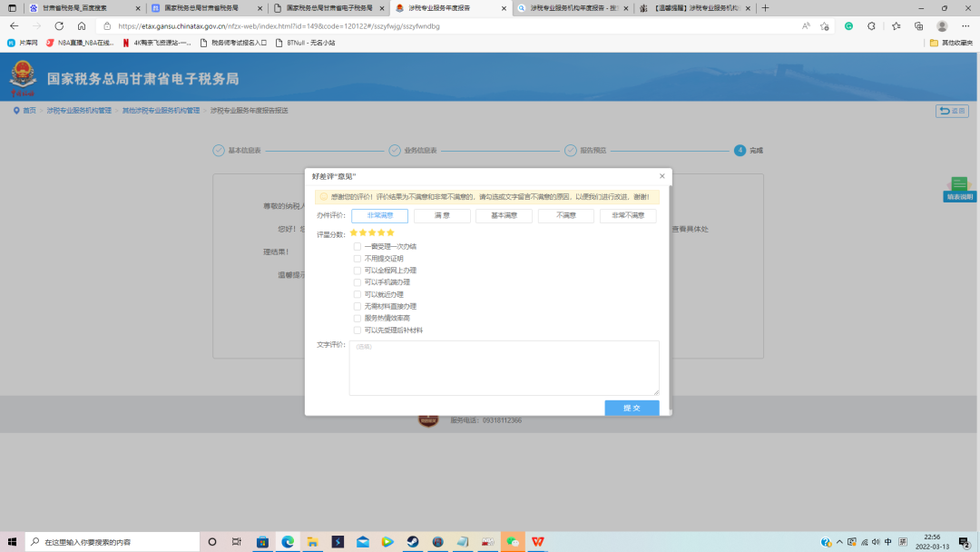The image size is (980, 552).
Task: Go to browser home page icon
Action: click(82, 26)
